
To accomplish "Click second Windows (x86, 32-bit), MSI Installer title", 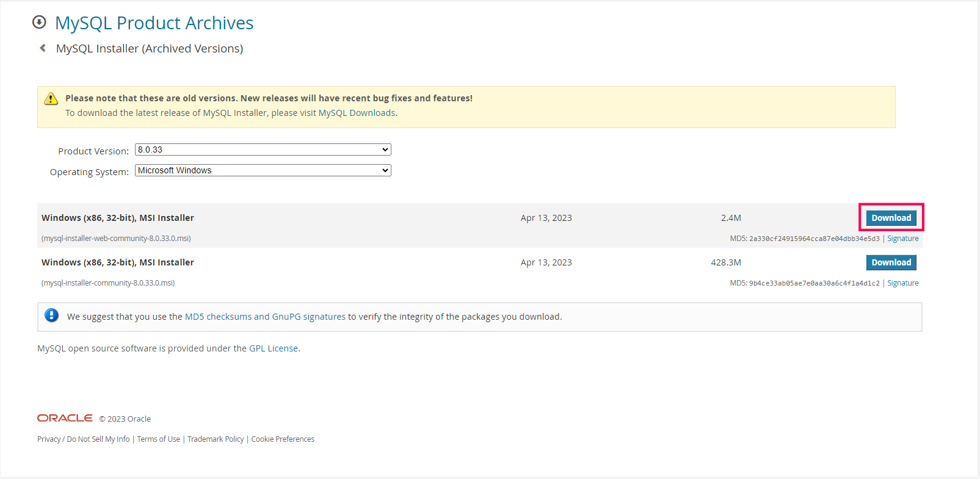I will (x=118, y=262).
